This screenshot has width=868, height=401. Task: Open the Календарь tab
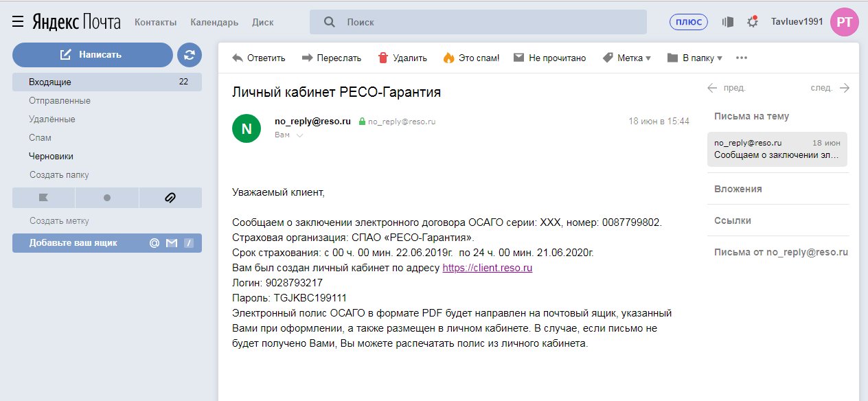(214, 22)
